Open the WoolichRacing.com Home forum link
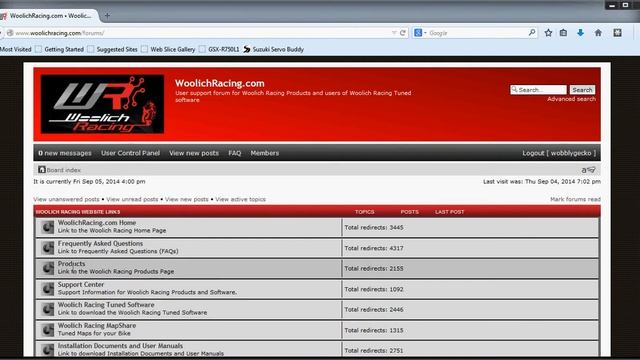This screenshot has width=640, height=360. pyautogui.click(x=97, y=223)
